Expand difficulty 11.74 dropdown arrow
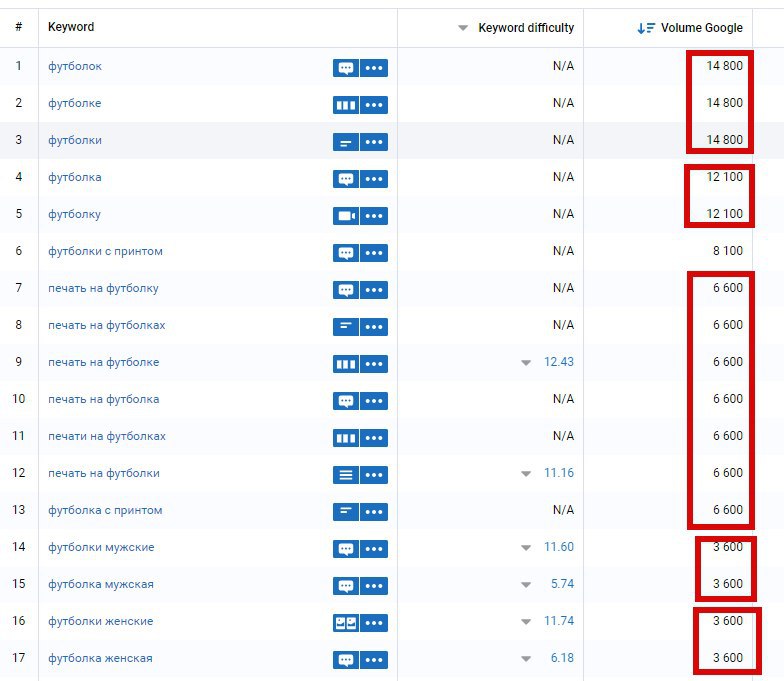784x681 pixels. click(x=526, y=622)
